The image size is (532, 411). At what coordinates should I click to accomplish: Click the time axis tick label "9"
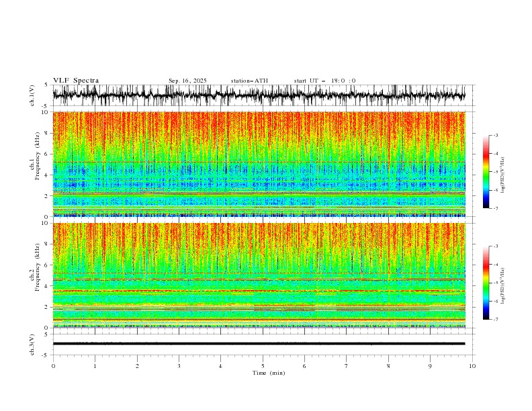(x=430, y=366)
